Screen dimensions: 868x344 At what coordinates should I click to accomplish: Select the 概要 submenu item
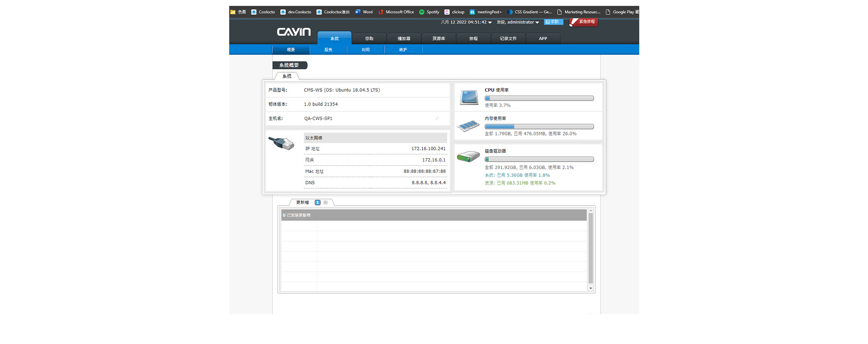291,49
